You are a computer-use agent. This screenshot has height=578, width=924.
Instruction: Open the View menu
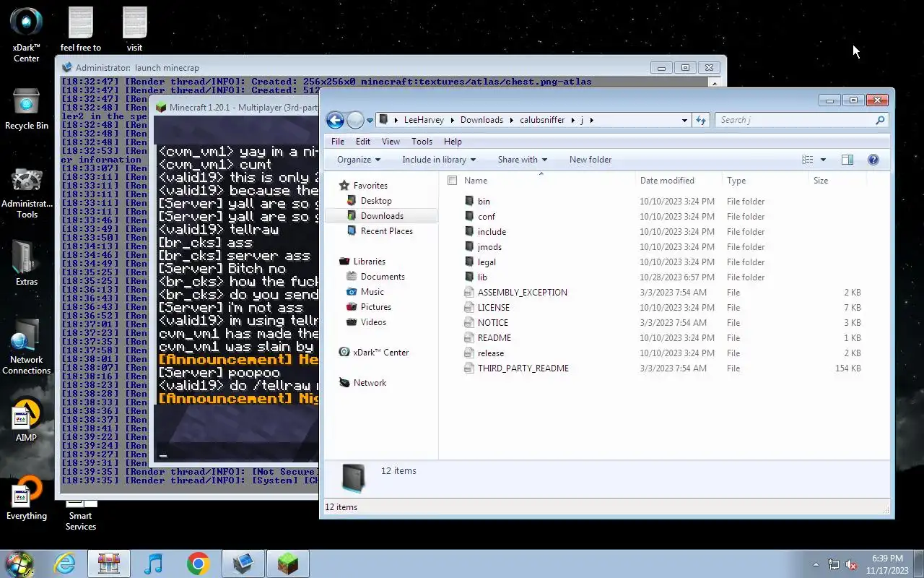(391, 142)
